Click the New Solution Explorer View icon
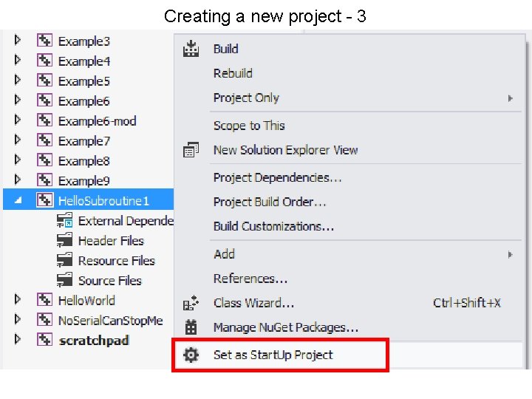532x399 pixels. click(x=191, y=150)
